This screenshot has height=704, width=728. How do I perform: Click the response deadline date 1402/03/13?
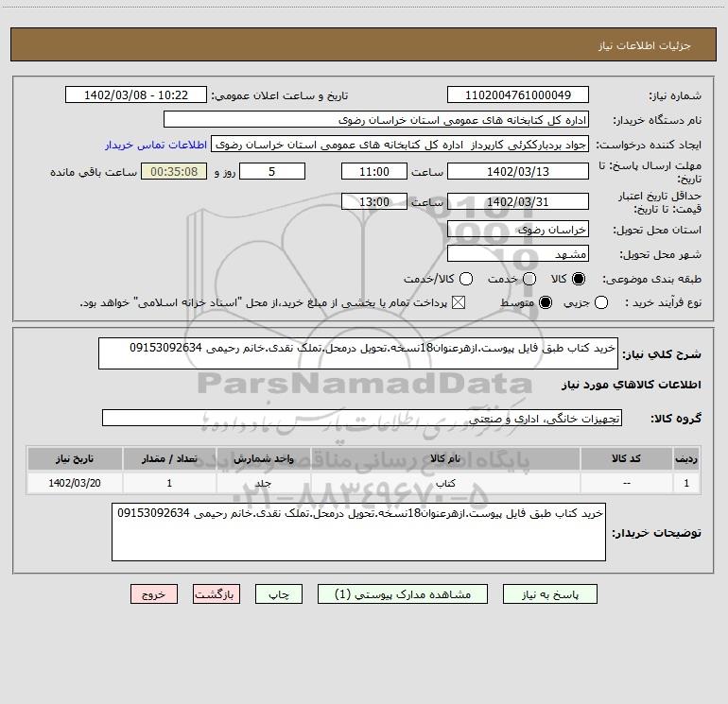coord(518,171)
